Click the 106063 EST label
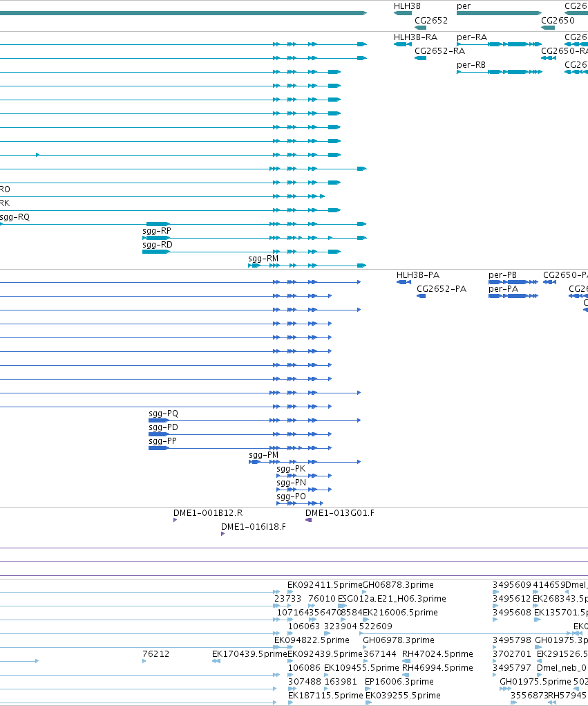 [304, 626]
